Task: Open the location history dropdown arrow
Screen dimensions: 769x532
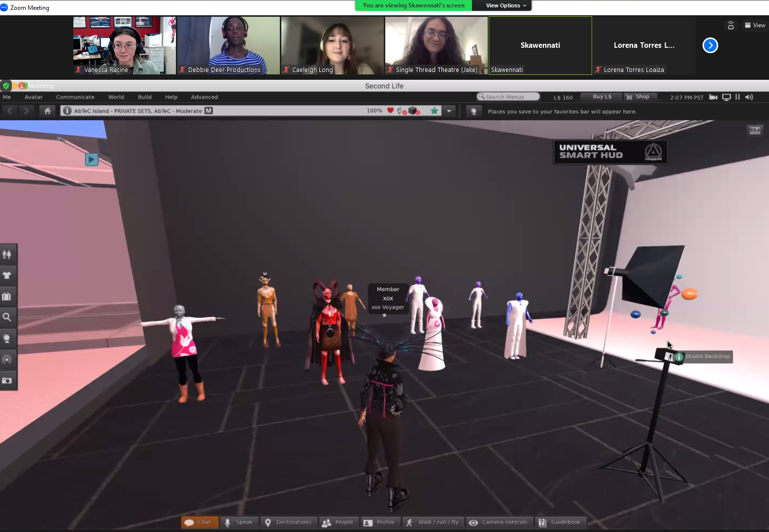Action: point(449,111)
